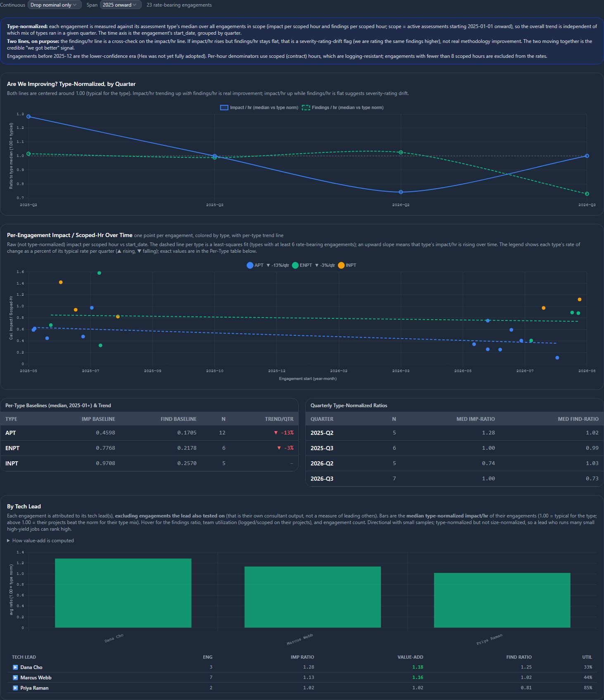Click the 2026-Q2 quarter row
The height and width of the screenshot is (700, 604).
454,463
